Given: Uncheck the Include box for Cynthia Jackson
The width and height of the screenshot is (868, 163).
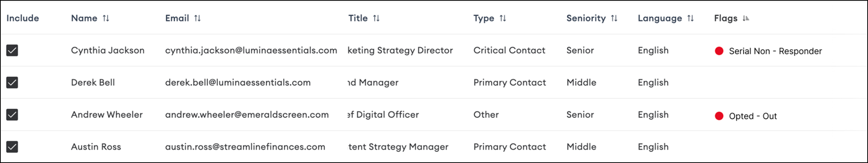Looking at the screenshot, I should coord(12,51).
